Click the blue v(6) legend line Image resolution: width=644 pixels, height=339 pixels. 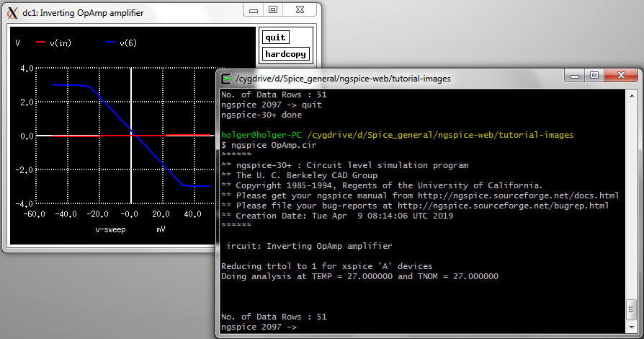tap(110, 43)
